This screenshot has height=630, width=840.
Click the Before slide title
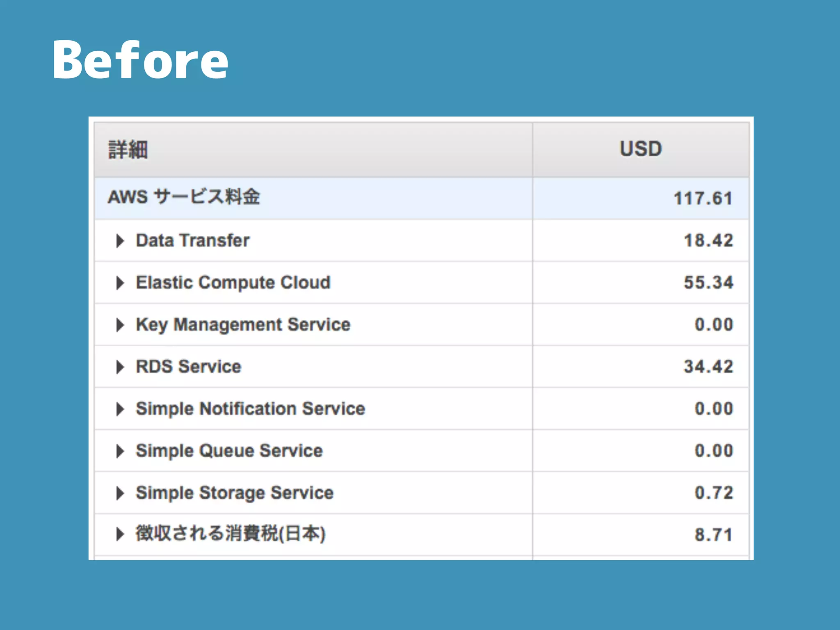point(140,61)
